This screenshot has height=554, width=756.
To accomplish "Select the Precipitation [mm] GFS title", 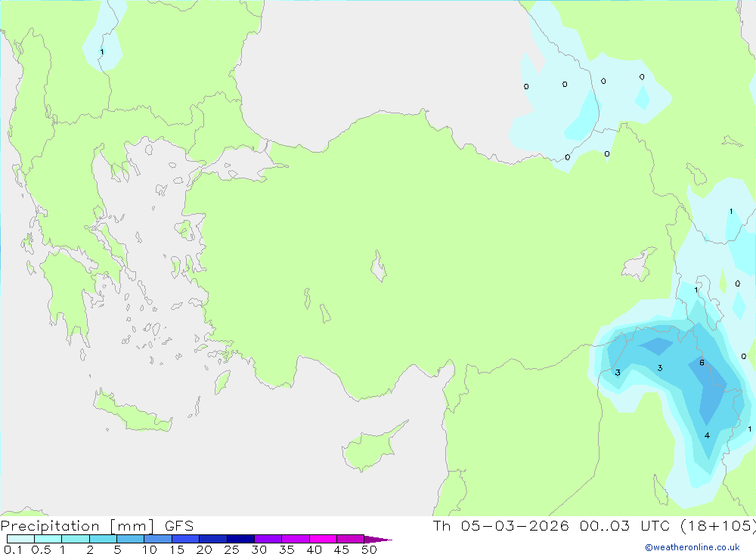I will coord(97,526).
